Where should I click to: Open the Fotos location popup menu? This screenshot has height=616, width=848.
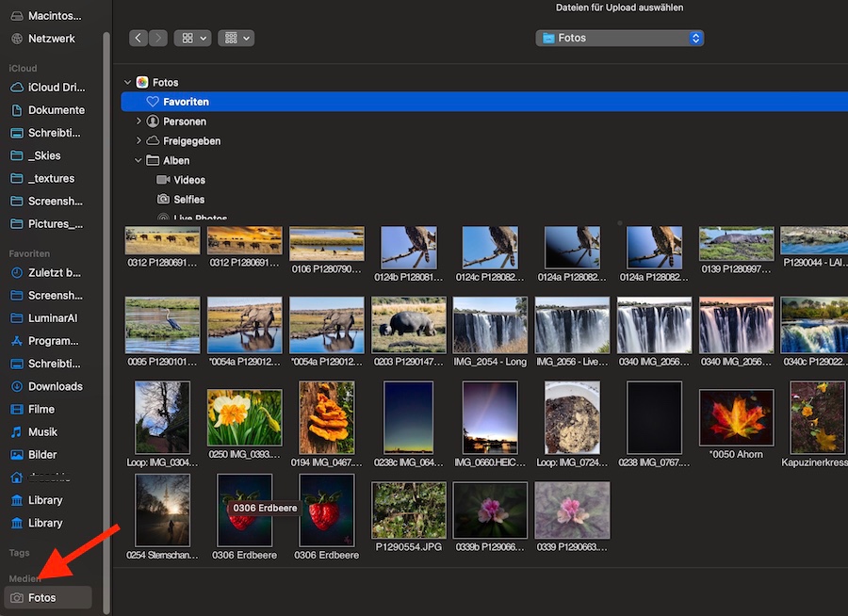point(620,38)
